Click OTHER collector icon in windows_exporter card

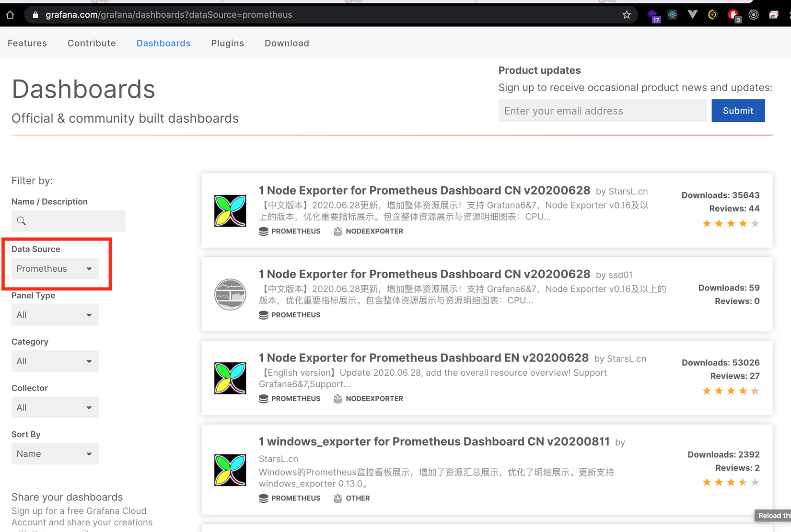[337, 498]
